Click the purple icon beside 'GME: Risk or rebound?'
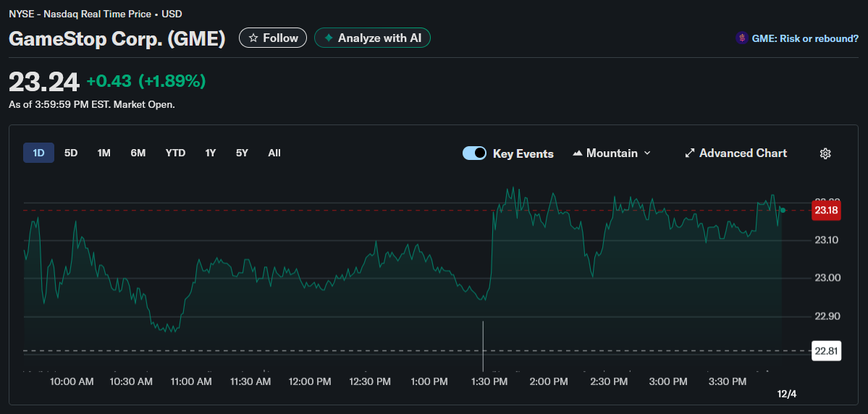 (741, 38)
